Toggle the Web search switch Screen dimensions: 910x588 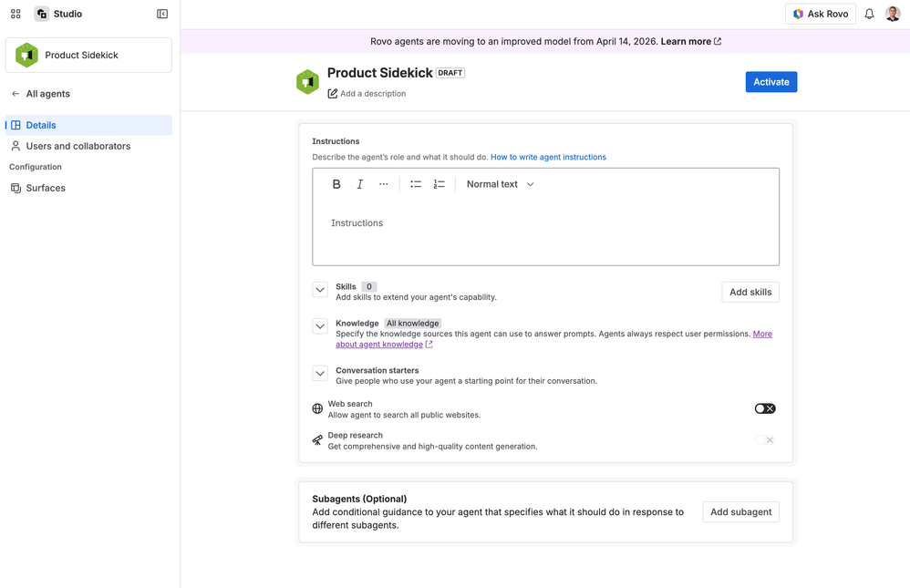764,408
